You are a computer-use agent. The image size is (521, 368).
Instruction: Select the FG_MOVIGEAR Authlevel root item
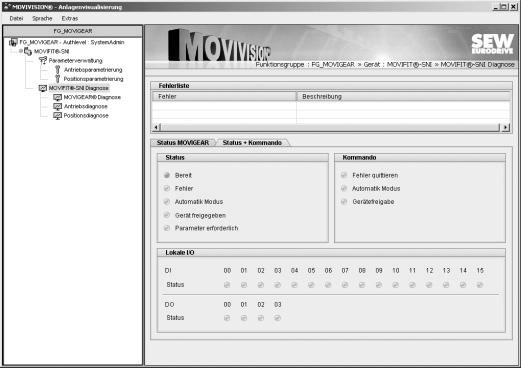coord(72,42)
